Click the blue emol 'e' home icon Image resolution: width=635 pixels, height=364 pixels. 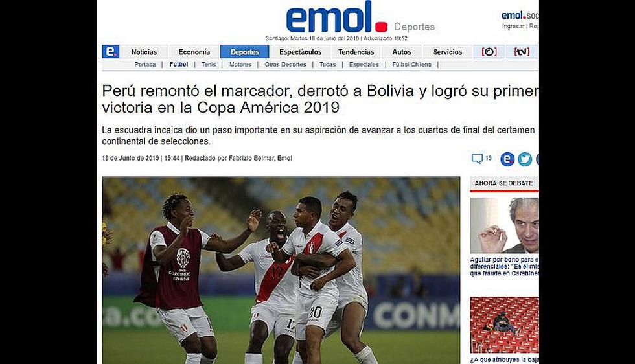(111, 52)
